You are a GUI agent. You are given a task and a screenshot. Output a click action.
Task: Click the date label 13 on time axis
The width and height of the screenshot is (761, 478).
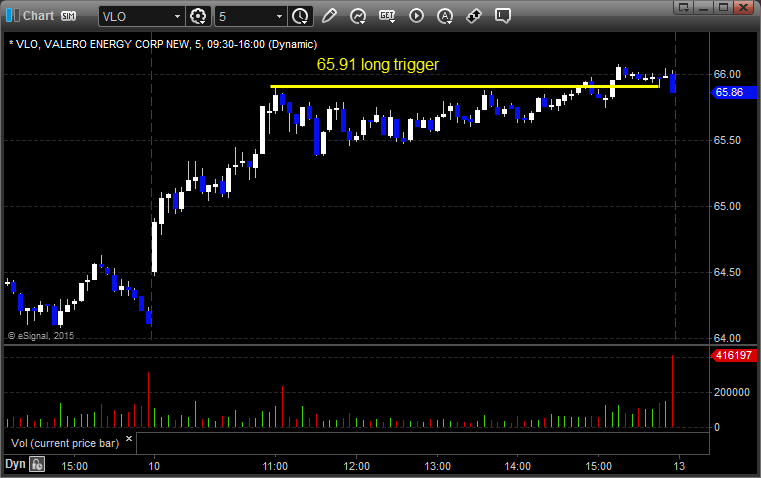coord(679,466)
